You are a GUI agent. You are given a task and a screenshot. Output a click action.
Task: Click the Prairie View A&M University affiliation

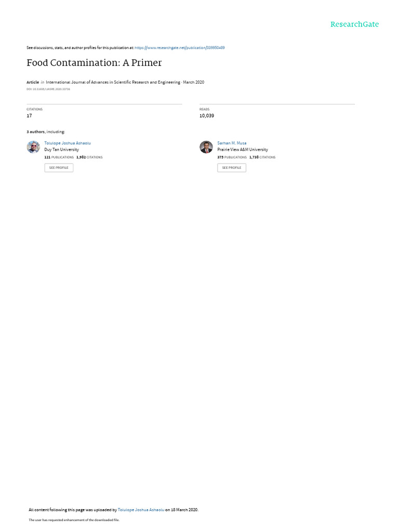[243, 150]
